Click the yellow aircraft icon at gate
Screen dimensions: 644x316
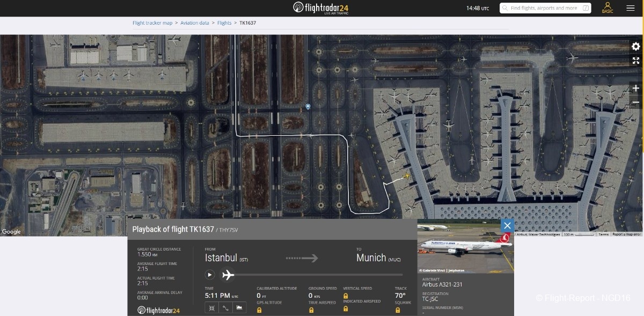[407, 176]
